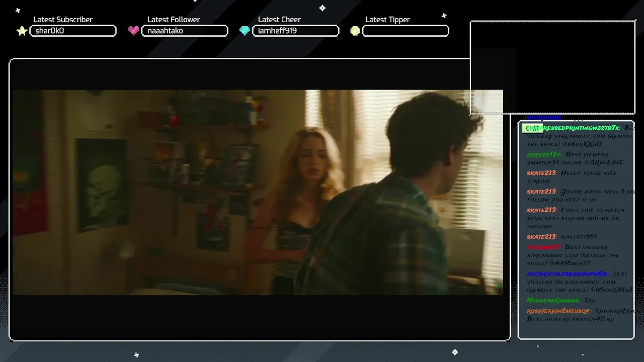The height and width of the screenshot is (362, 644).
Task: Click the MaineakGaming username in chat
Action: pos(553,300)
